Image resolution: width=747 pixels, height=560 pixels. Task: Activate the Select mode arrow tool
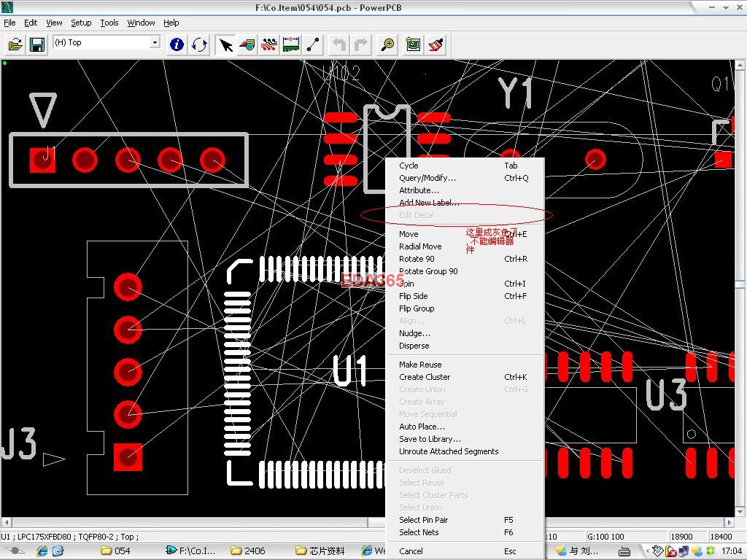226,44
